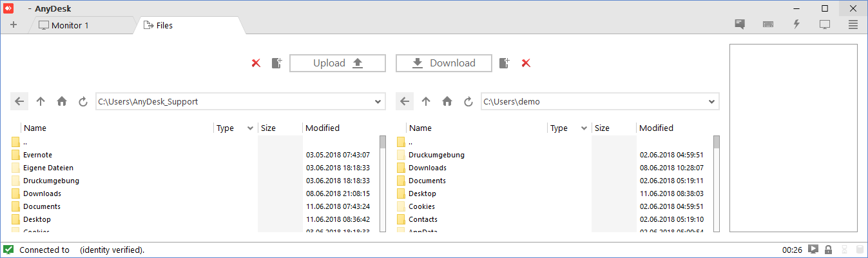The height and width of the screenshot is (258, 868).
Task: Click the 00:26 session timer
Action: [x=792, y=250]
